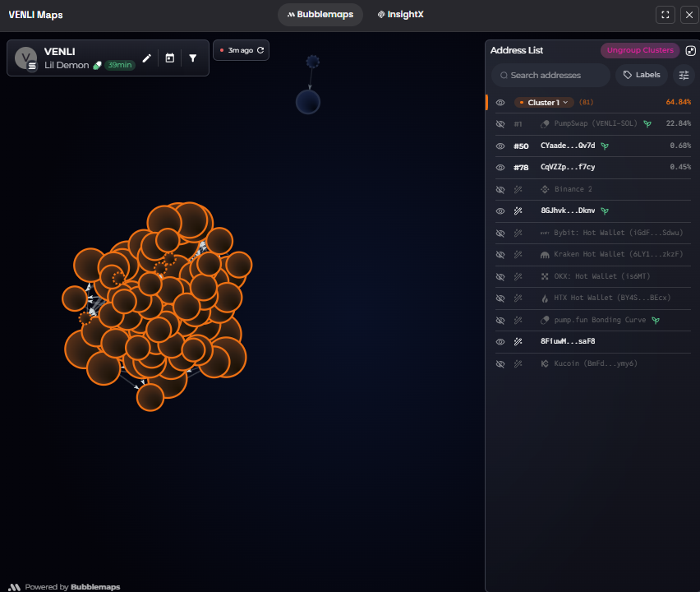The width and height of the screenshot is (700, 592).
Task: Select the large dark blue bubble
Action: 308,102
